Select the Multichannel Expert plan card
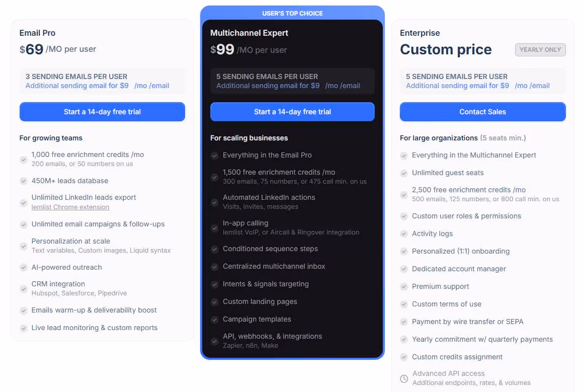 [292, 181]
